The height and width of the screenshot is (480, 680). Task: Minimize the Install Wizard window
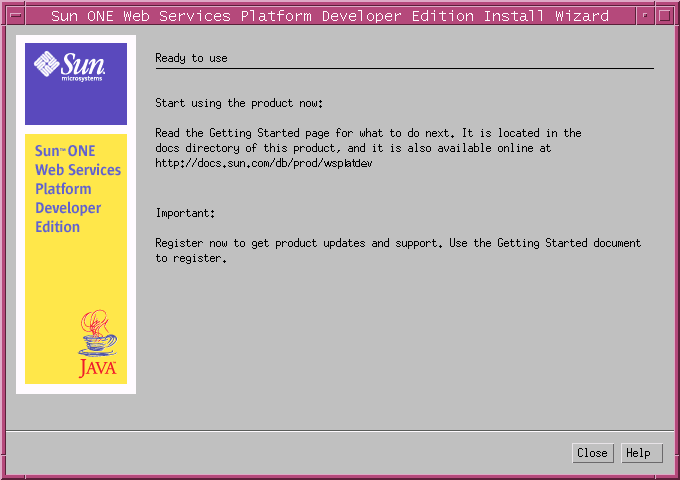click(x=645, y=16)
